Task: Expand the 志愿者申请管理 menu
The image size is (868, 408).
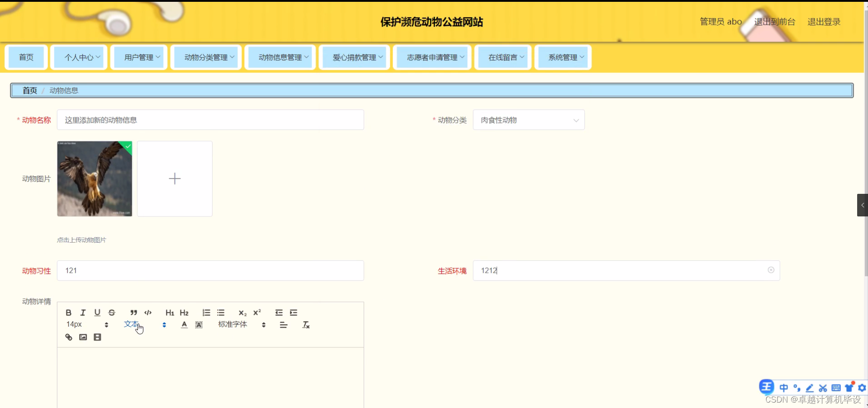Action: point(432,57)
